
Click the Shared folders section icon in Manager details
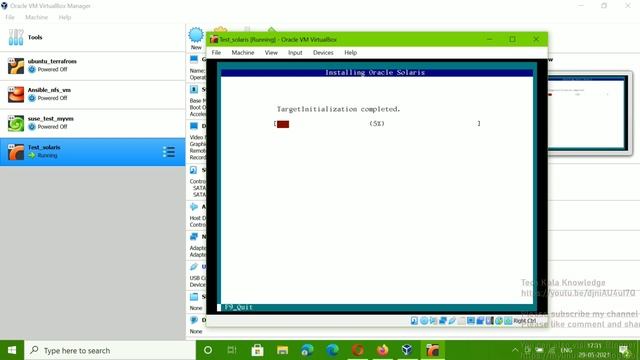coord(194,297)
